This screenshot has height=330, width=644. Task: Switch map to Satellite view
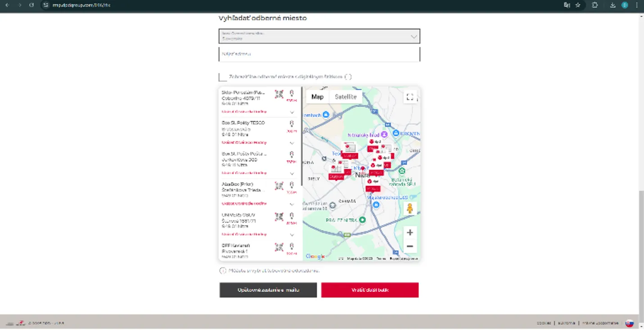345,97
